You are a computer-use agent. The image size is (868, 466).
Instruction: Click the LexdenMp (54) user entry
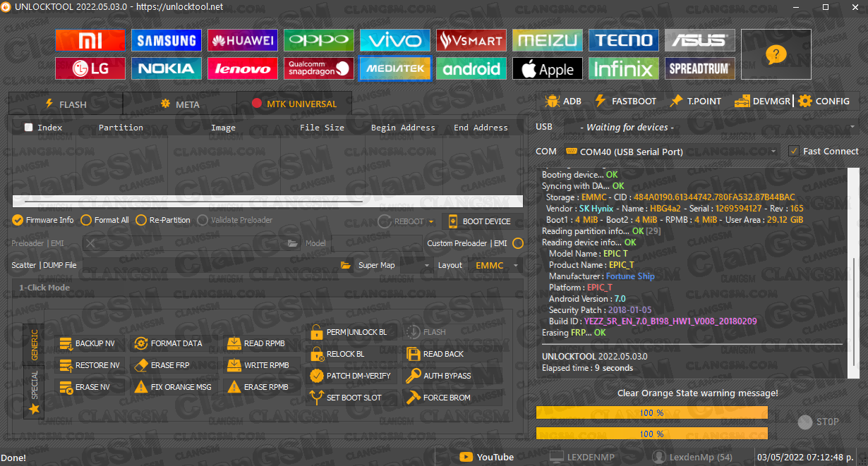[693, 457]
